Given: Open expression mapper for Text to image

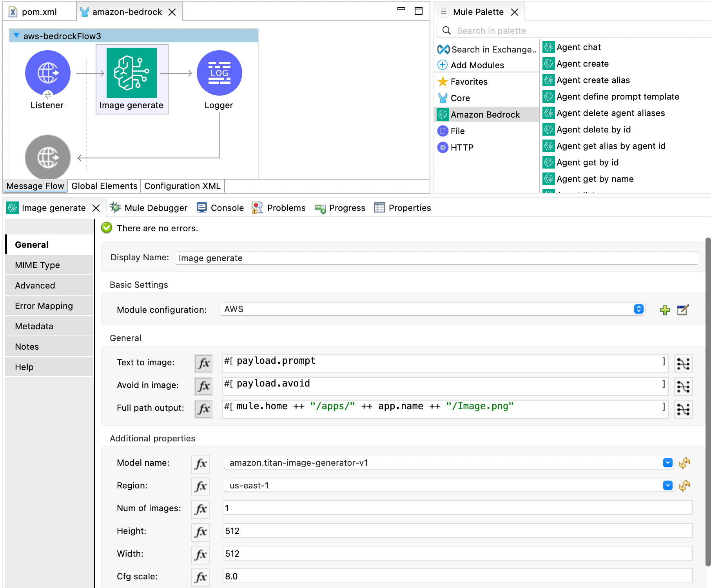Looking at the screenshot, I should point(683,364).
